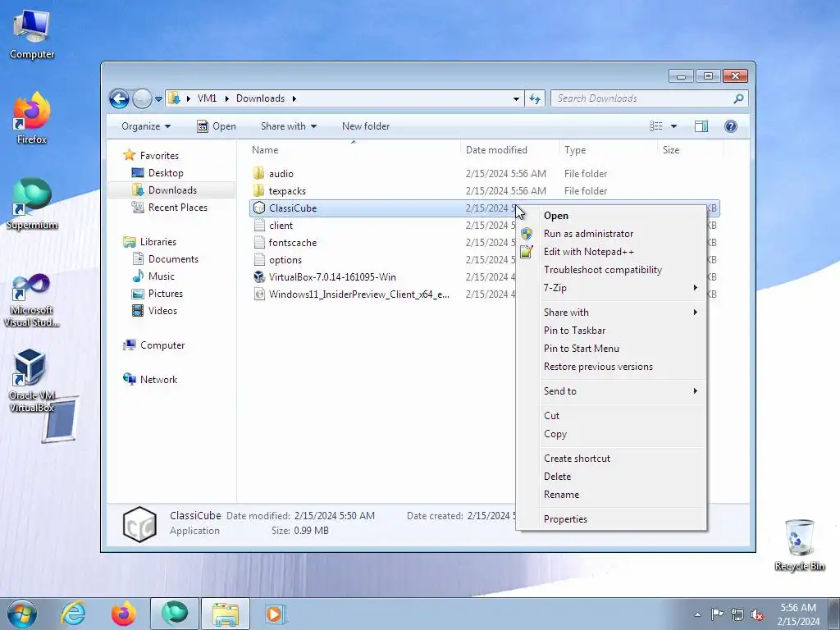Open the view options dropdown arrow

(673, 126)
